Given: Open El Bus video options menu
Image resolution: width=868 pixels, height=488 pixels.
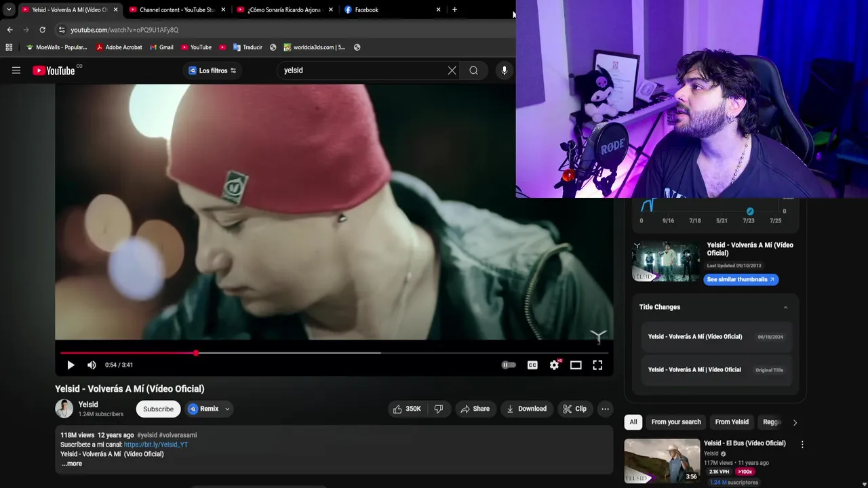Looking at the screenshot, I should click(x=802, y=445).
